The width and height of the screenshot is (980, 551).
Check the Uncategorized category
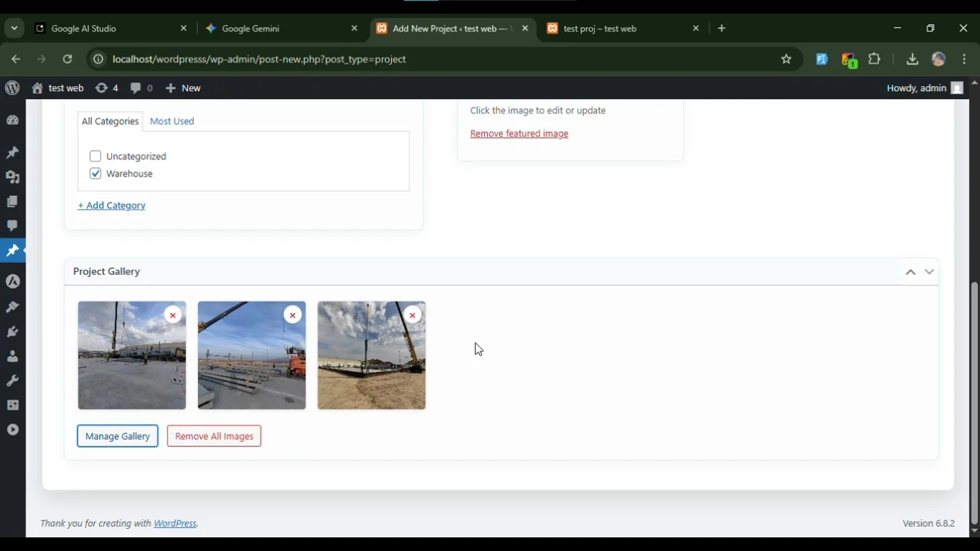[x=95, y=156]
